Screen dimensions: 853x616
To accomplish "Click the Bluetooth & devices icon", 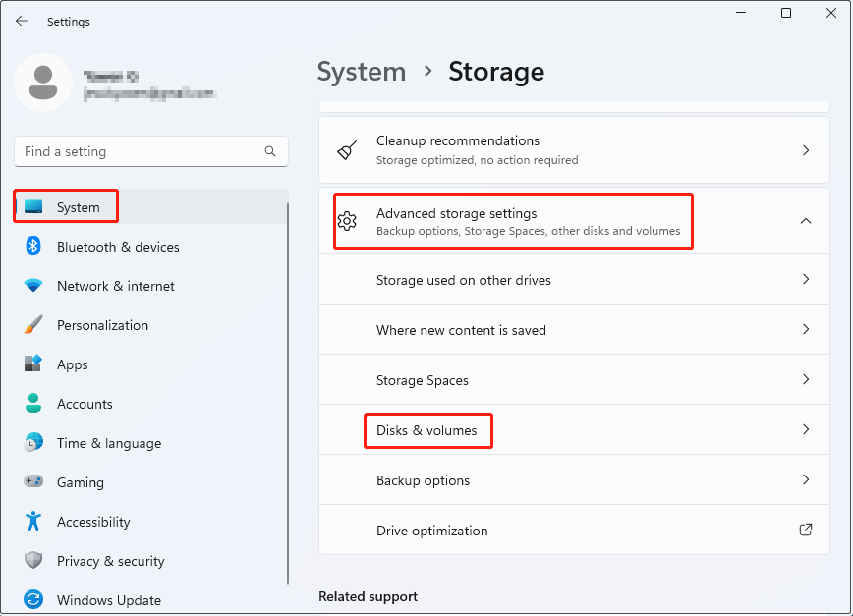I will coord(33,247).
